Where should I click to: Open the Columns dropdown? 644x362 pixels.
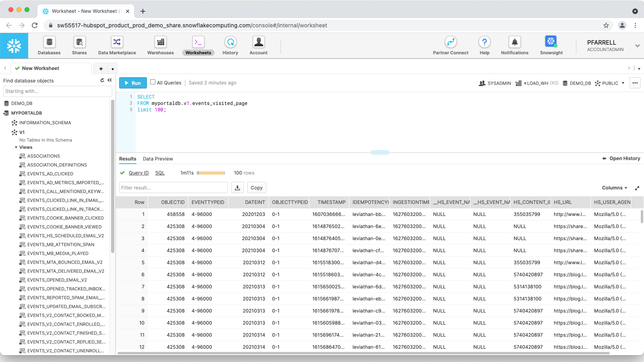point(614,188)
